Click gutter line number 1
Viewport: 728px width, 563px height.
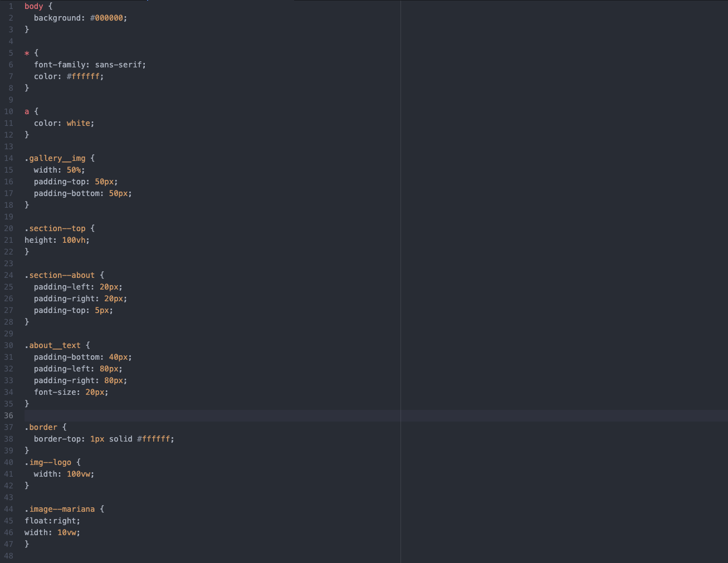[11, 6]
